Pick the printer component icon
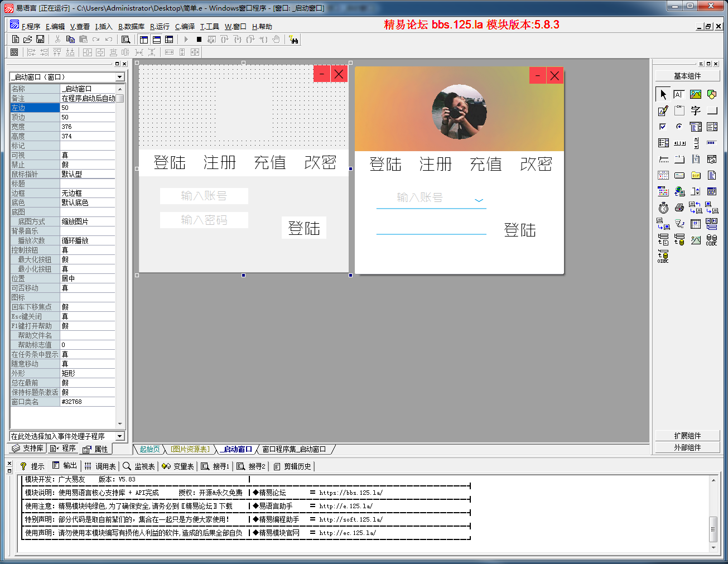This screenshot has width=728, height=564. click(x=679, y=208)
